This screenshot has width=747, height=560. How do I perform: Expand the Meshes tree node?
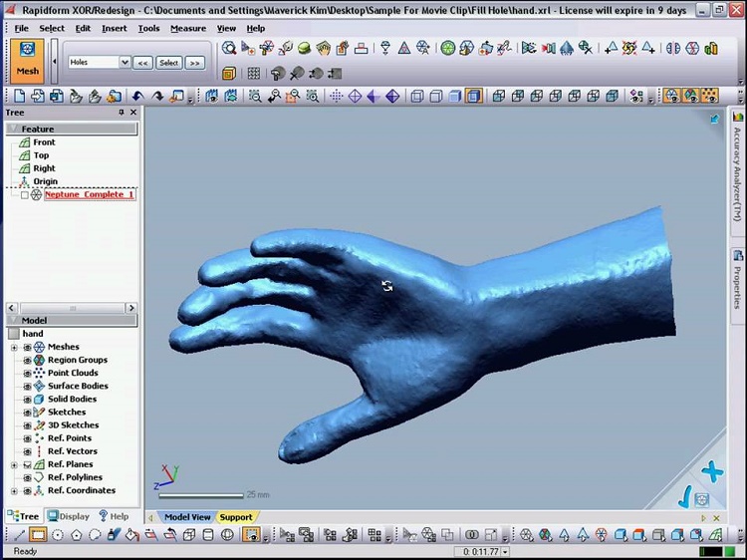click(14, 348)
